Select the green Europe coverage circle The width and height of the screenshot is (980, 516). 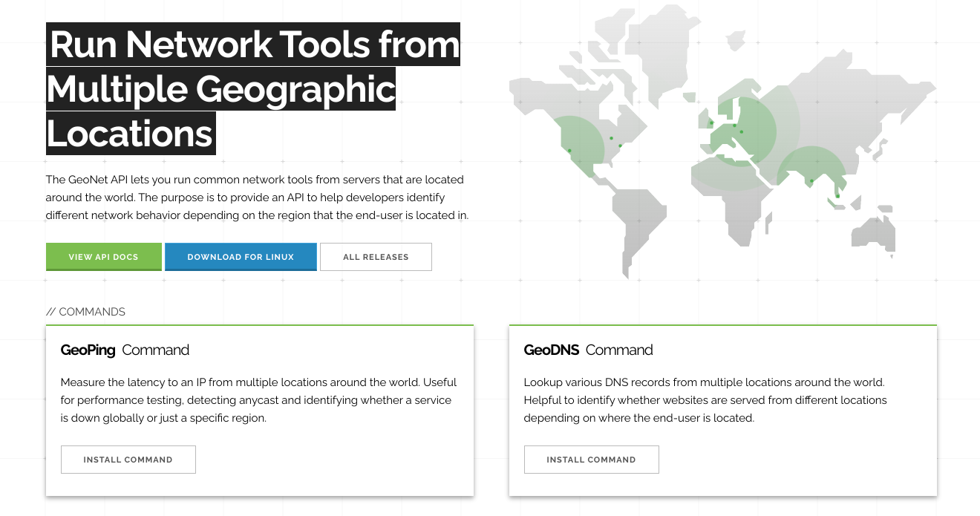click(750, 134)
